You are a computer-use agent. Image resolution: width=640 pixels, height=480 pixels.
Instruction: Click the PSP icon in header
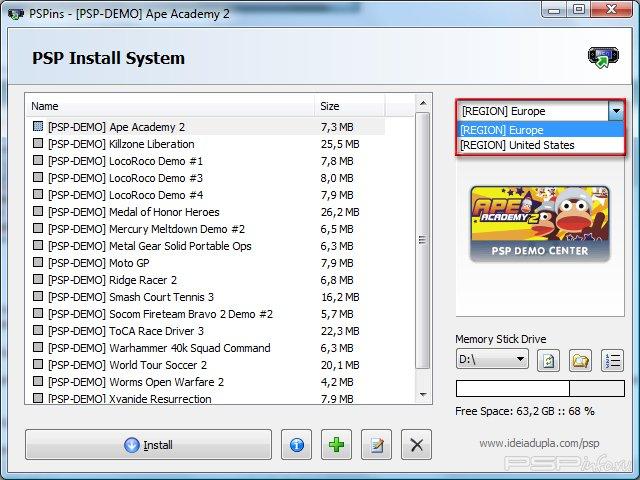click(601, 58)
